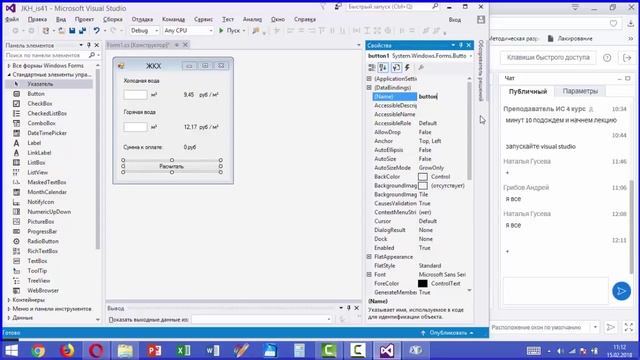
Task: Undo the last action via the toolbar
Action: coord(96,31)
